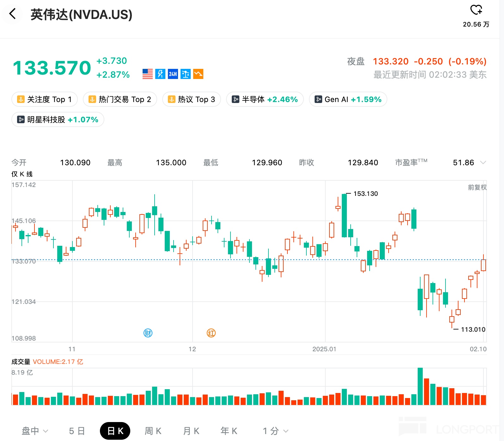Go back using the left arrow

click(13, 14)
